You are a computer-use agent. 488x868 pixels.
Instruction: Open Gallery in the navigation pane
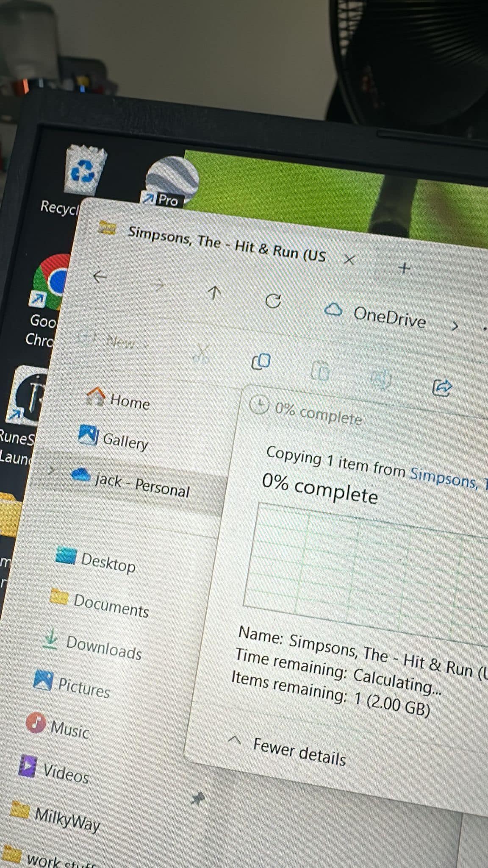coord(114,438)
